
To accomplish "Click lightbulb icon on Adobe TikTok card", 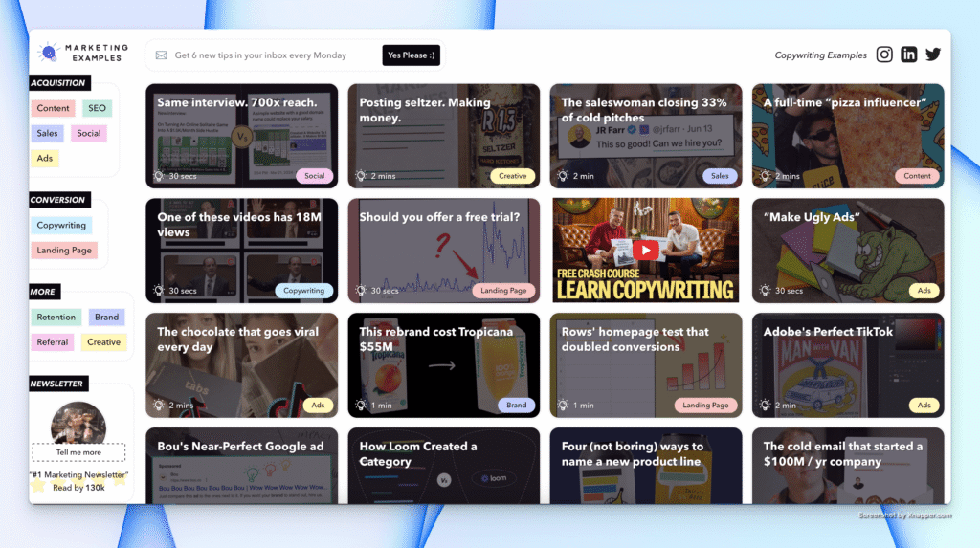I will tap(765, 405).
